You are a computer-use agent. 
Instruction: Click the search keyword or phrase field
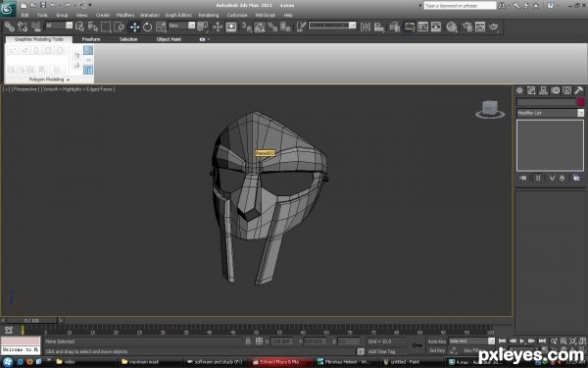[x=460, y=6]
